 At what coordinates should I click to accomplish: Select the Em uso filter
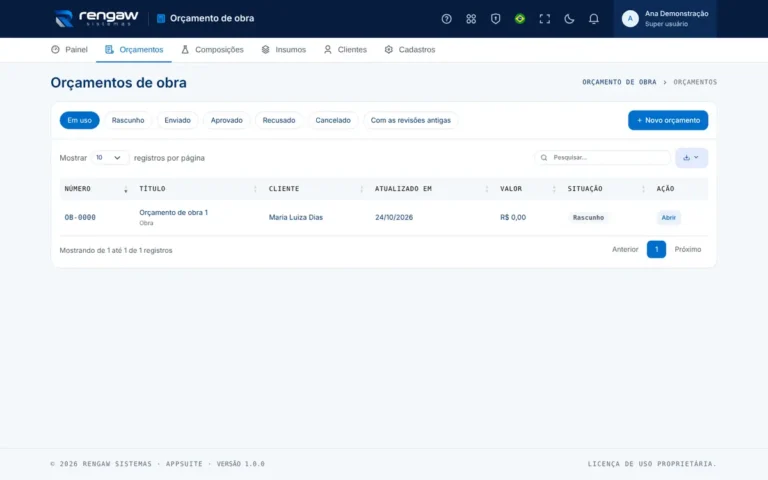pyautogui.click(x=79, y=120)
